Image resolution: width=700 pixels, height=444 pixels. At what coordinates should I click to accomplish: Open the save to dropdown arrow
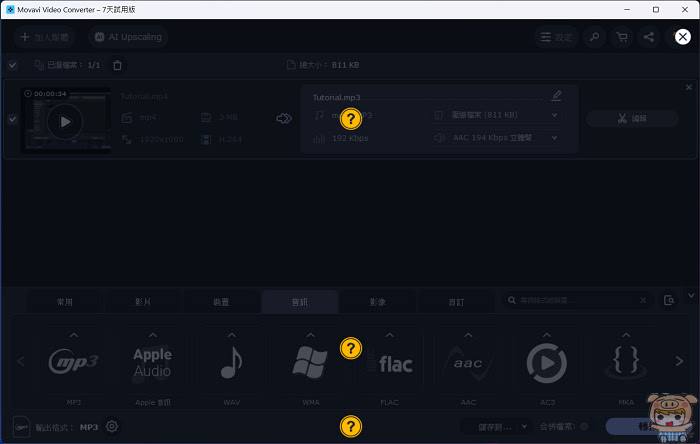(524, 427)
